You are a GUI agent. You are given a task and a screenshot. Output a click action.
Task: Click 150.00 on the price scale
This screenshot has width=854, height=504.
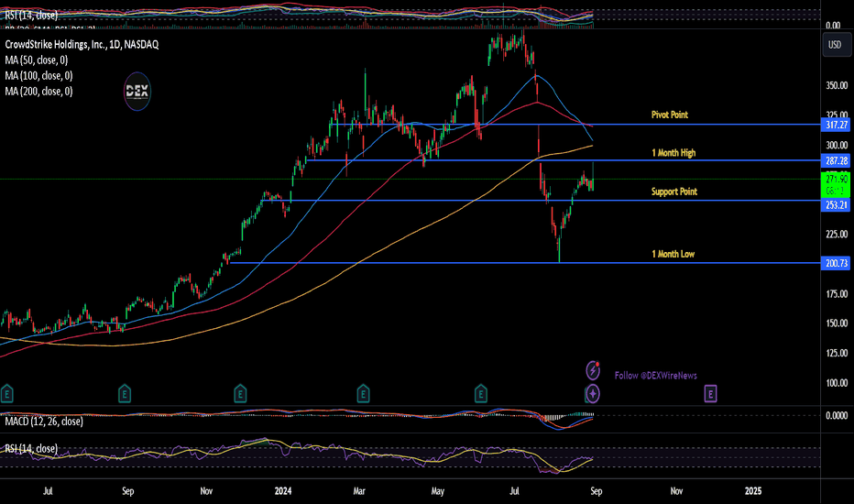point(837,323)
